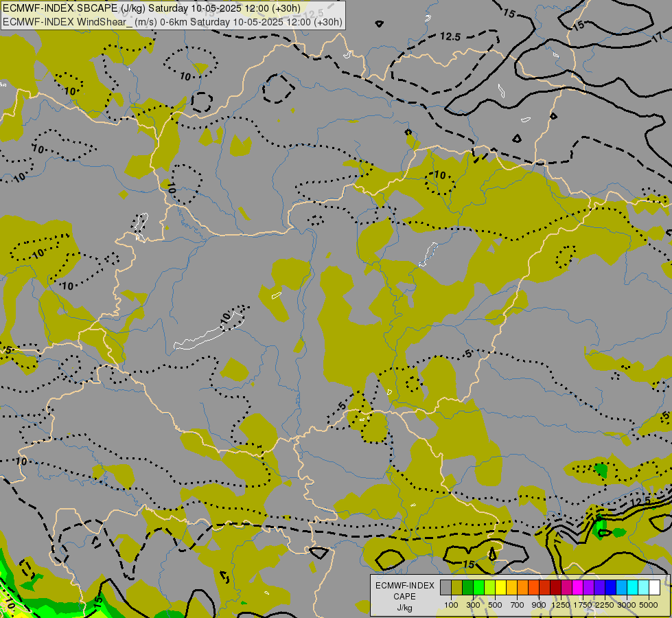The image size is (672, 618).
Task: Click the 'CAPE' word in the legend
Action: click(404, 597)
